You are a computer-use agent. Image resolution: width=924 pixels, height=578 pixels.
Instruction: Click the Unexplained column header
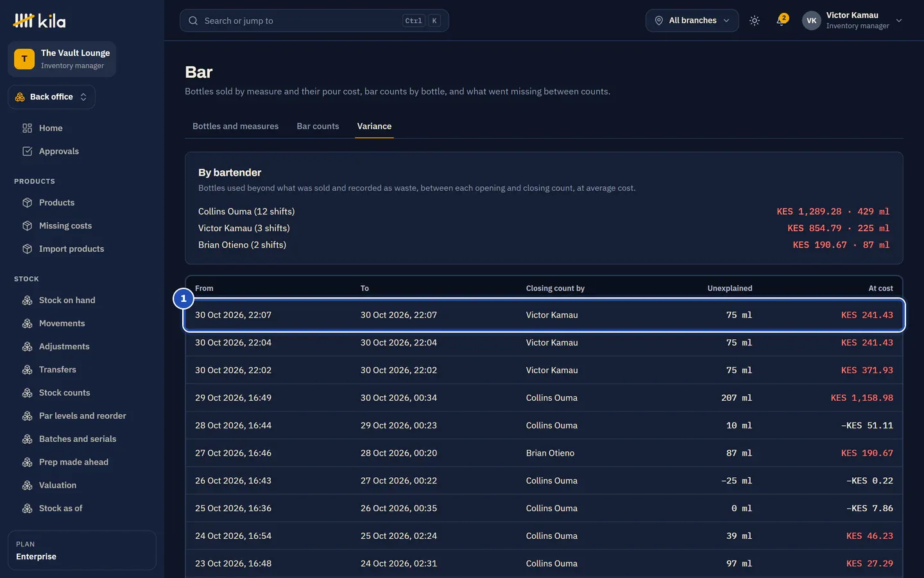click(x=730, y=288)
